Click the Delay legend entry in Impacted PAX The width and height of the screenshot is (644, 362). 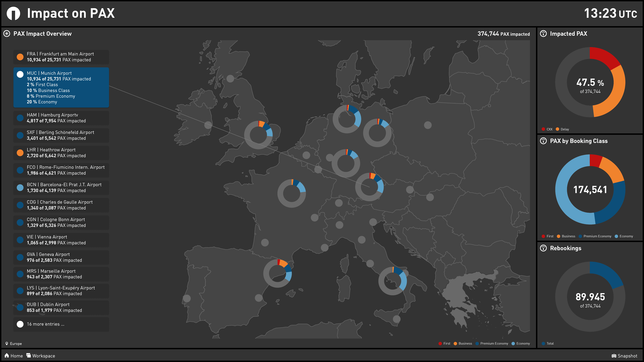click(x=562, y=129)
